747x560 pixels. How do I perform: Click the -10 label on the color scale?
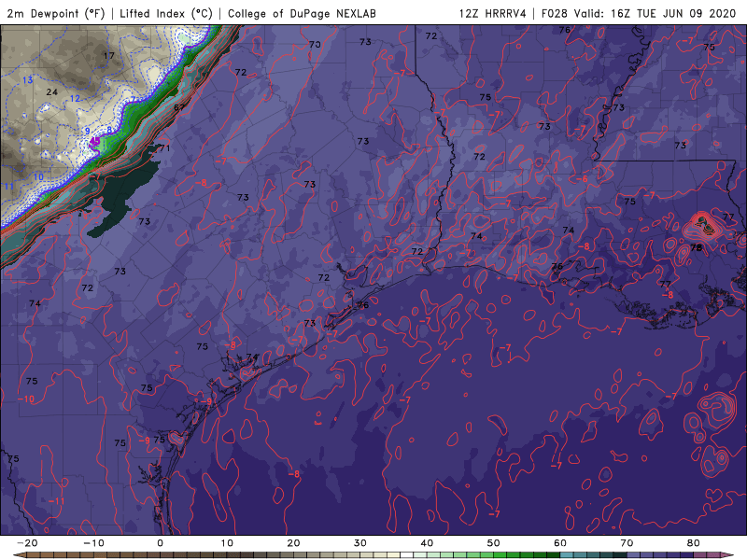93,543
